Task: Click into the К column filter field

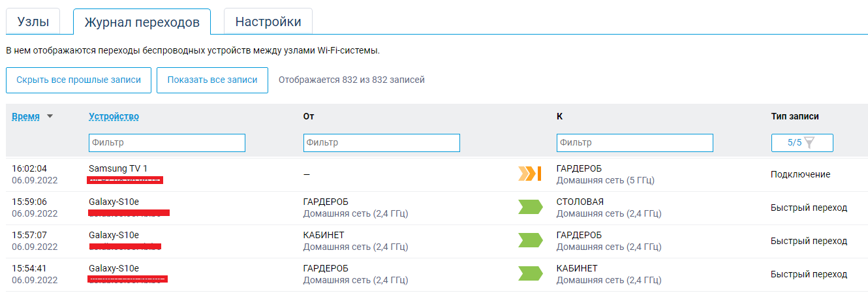Action: 634,142
